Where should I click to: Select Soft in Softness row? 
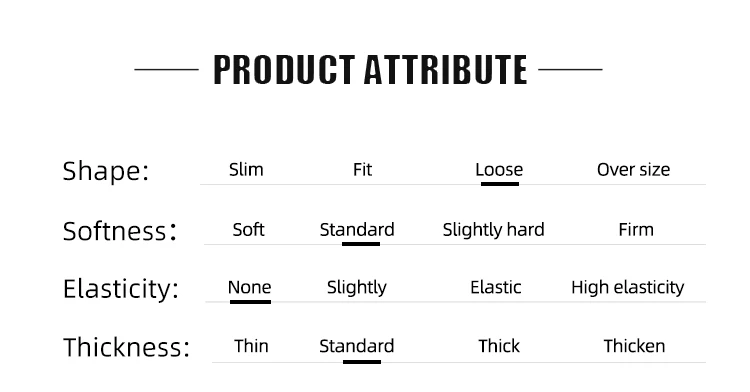[248, 230]
